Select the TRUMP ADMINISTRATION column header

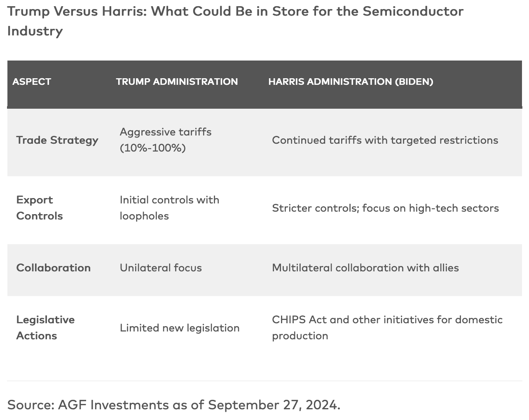click(177, 82)
